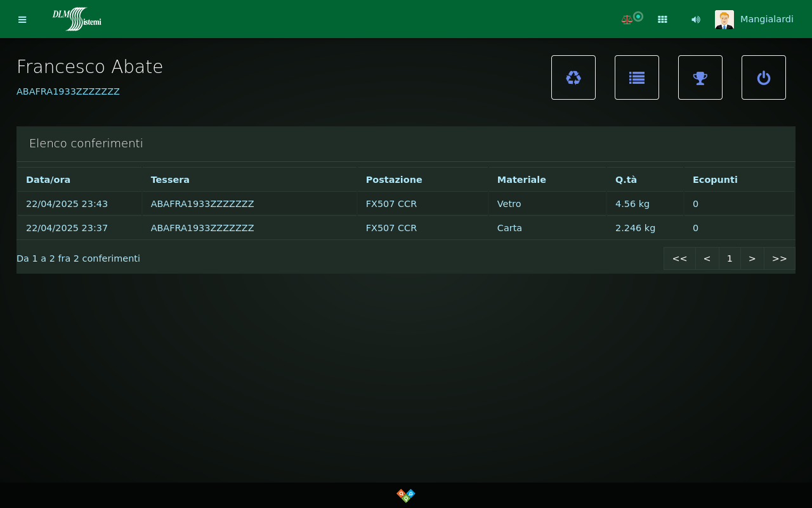Viewport: 812px width, 508px height.
Task: Open the hamburger navigation menu
Action: [x=22, y=20]
